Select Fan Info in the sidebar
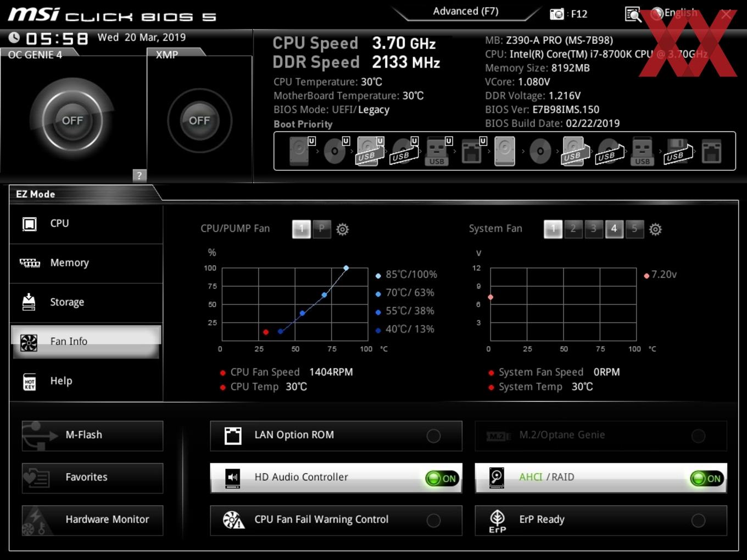This screenshot has width=747, height=560. 86,341
